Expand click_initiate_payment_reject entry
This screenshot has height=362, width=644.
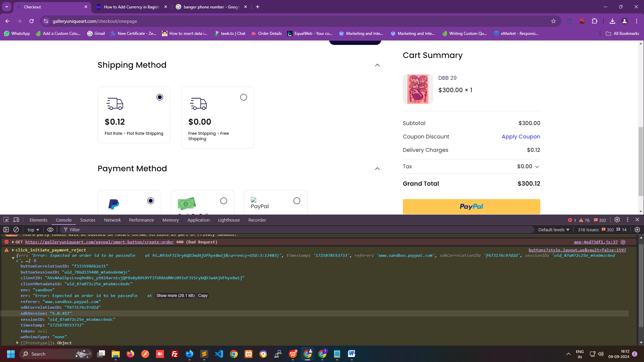point(13,250)
